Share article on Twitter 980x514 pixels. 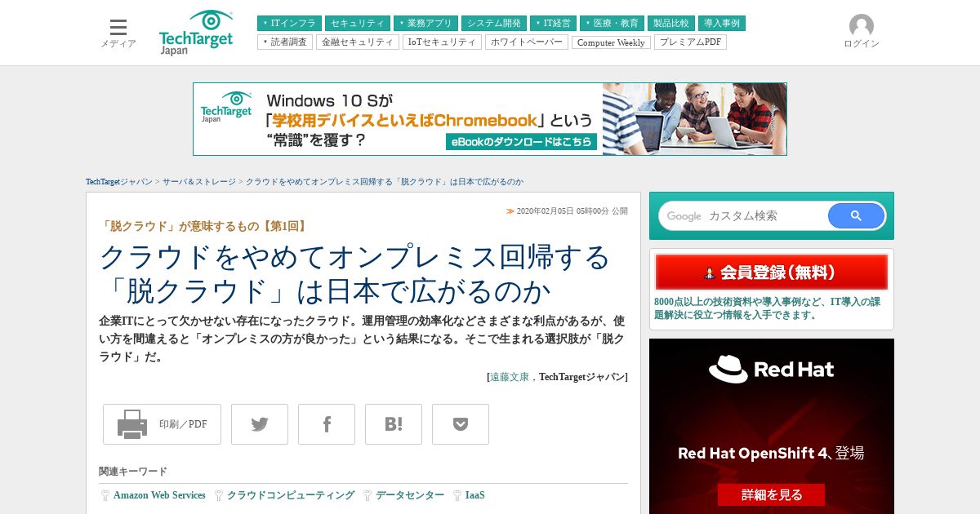click(x=260, y=424)
